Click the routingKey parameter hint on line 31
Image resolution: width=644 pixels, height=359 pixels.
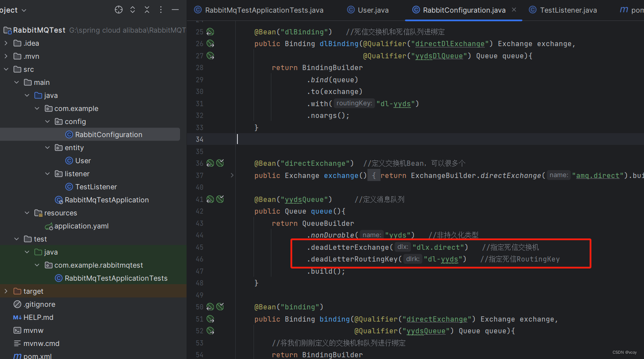click(354, 104)
